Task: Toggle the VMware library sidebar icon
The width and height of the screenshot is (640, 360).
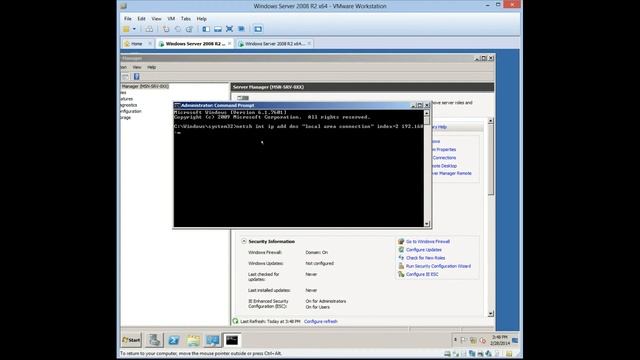Action: (206, 29)
